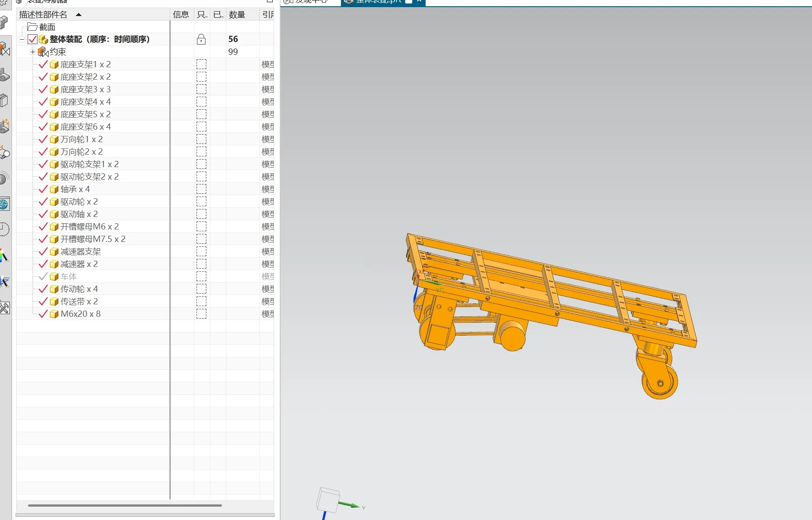Open the hammer and wrench tools sidebar tab

4,307
